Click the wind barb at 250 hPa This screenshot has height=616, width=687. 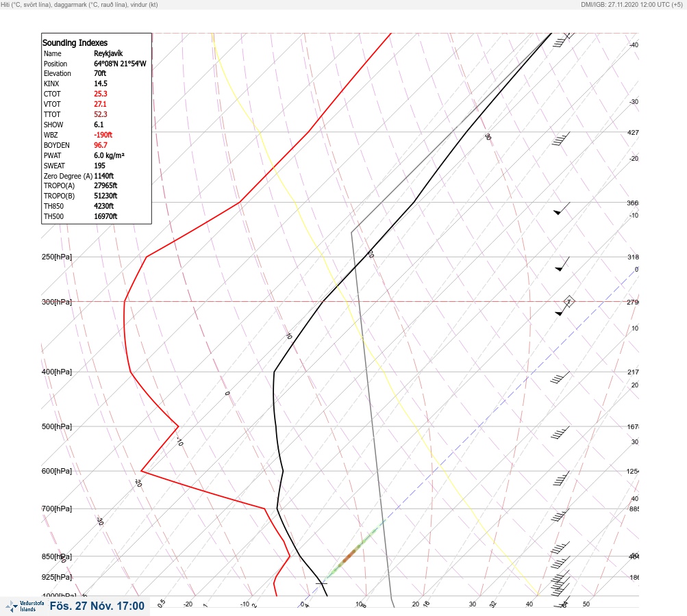coord(562,264)
